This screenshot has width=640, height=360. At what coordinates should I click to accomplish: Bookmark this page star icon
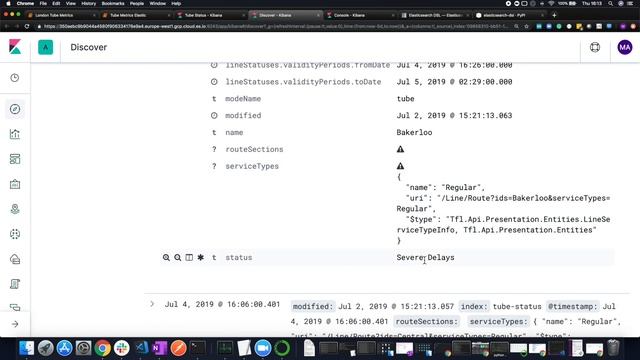point(527,26)
